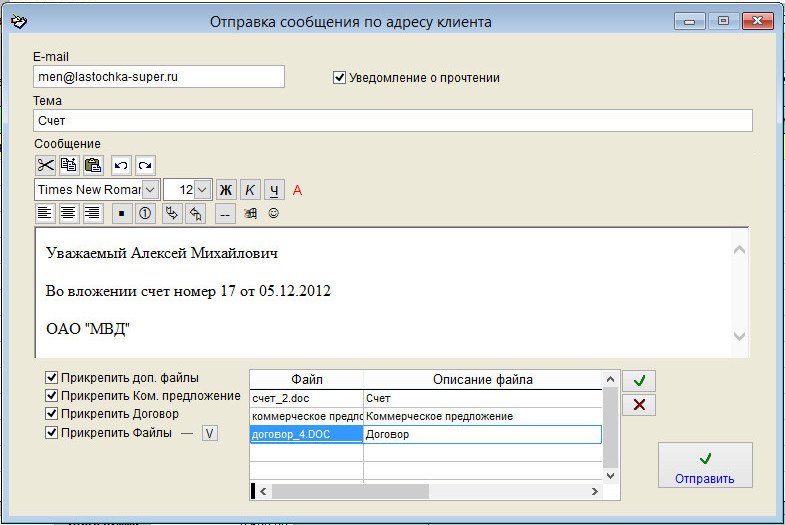Select the счет_2.doc file row
The image size is (785, 525).
[x=305, y=398]
